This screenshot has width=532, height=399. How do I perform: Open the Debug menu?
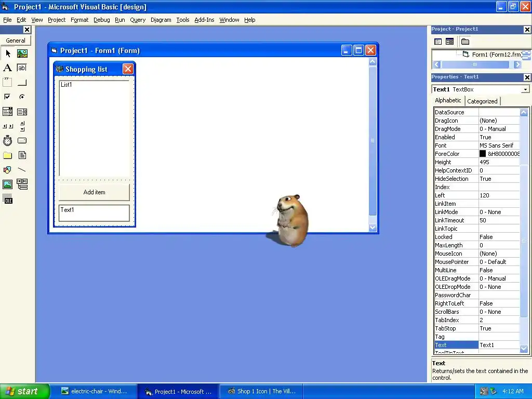[102, 20]
